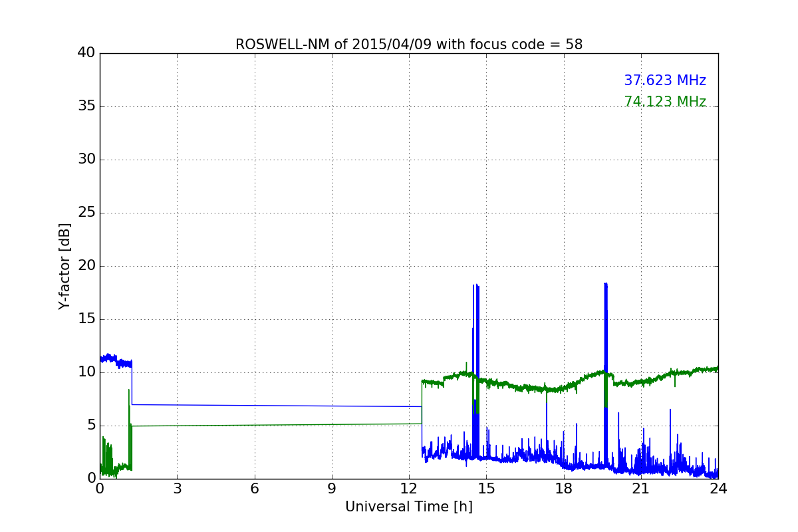Image resolution: width=798 pixels, height=532 pixels.
Task: Click the y-axis tick label 20
Action: click(86, 266)
